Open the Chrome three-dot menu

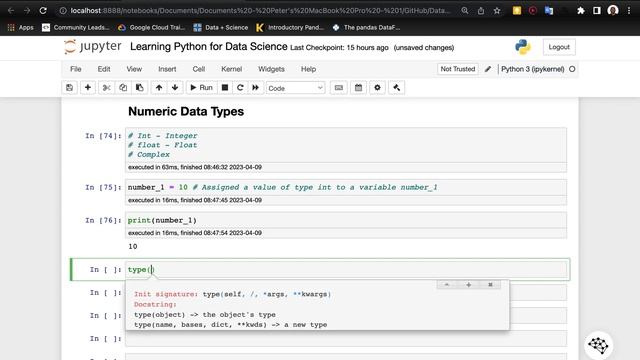pyautogui.click(x=629, y=11)
